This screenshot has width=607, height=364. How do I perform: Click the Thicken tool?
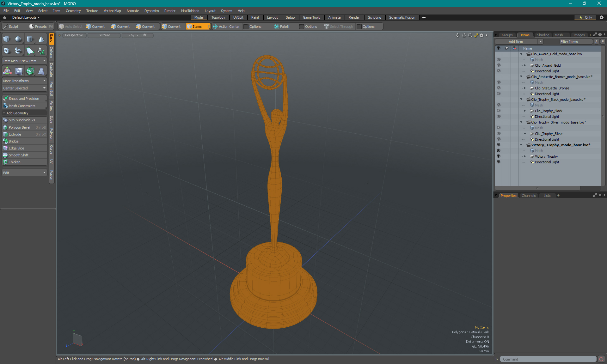[x=15, y=162]
